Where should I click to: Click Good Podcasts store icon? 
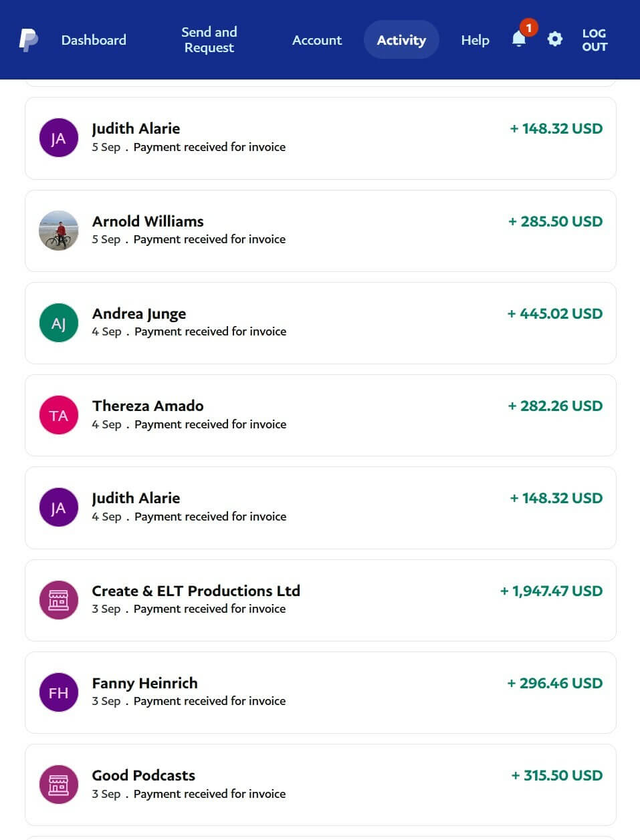[x=59, y=785]
